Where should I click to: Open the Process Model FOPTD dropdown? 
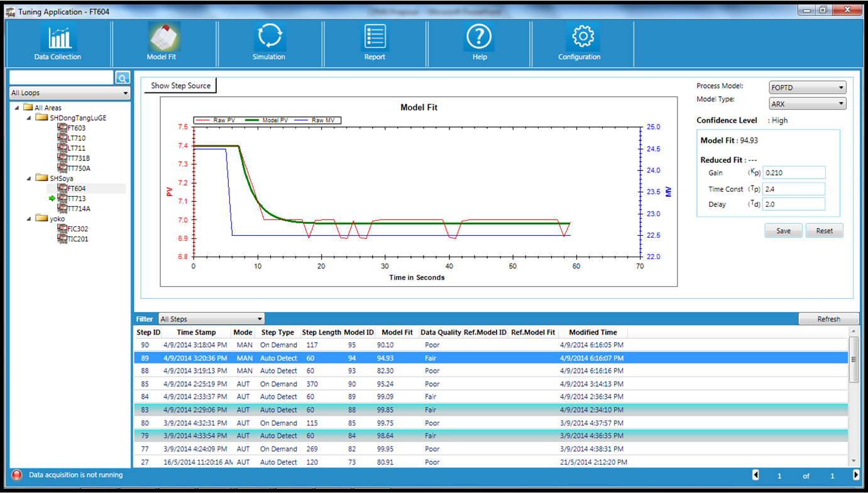tap(808, 87)
